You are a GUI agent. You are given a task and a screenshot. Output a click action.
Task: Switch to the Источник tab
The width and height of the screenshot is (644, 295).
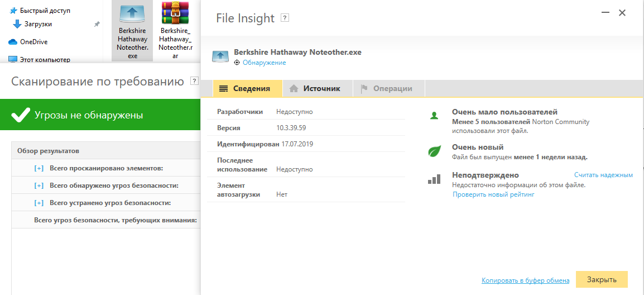(318, 88)
